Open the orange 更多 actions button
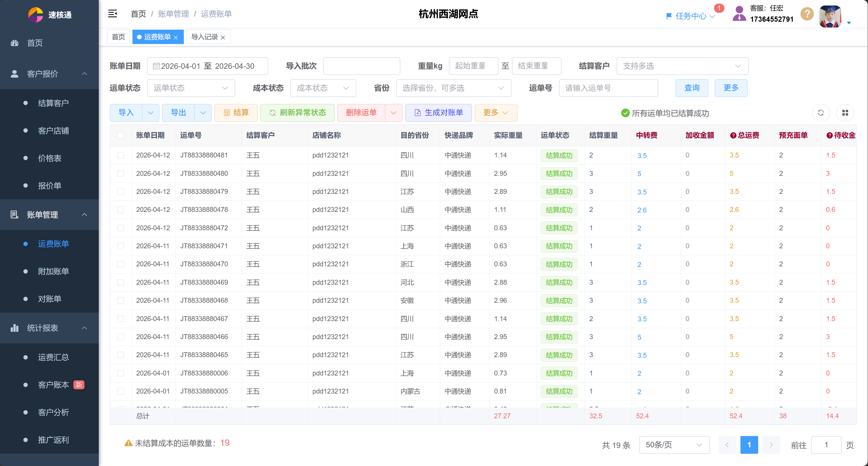868x466 pixels. click(496, 113)
